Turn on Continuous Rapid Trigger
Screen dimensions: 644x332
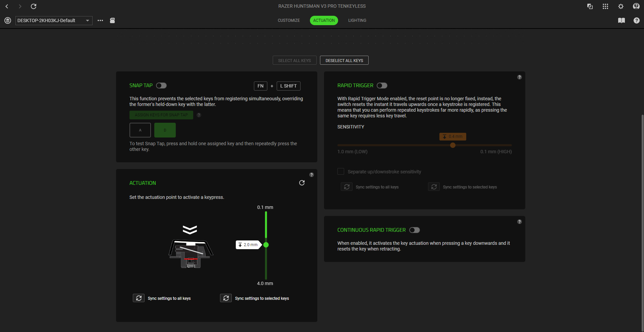pos(415,230)
